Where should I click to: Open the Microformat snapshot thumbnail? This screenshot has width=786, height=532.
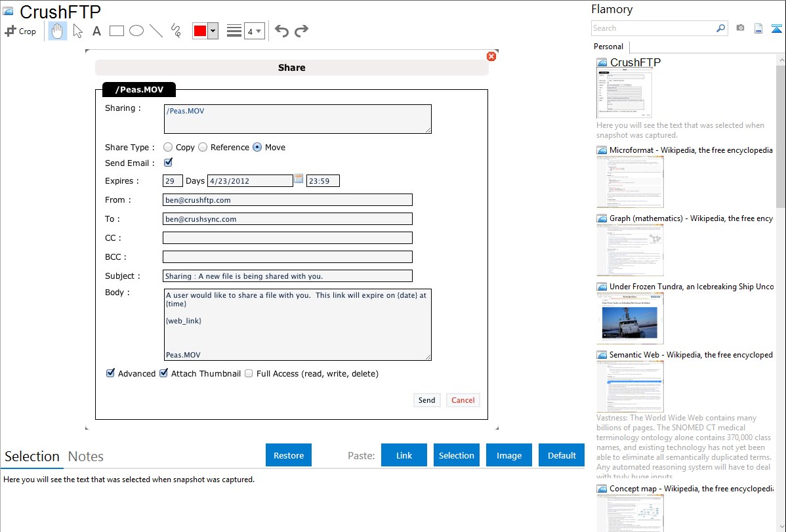[630, 182]
